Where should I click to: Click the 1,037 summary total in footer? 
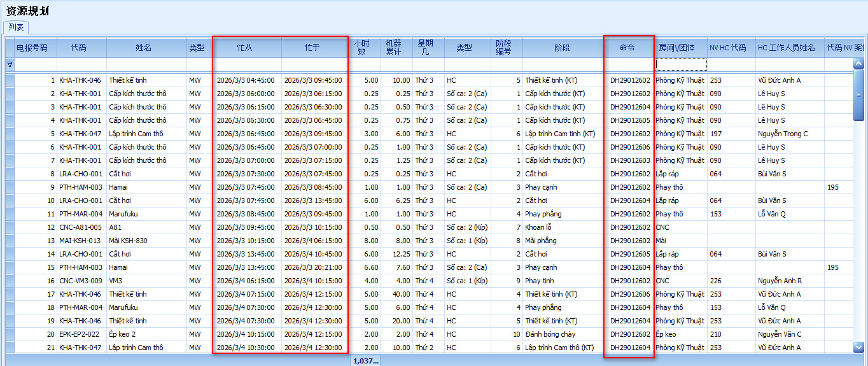click(x=365, y=361)
